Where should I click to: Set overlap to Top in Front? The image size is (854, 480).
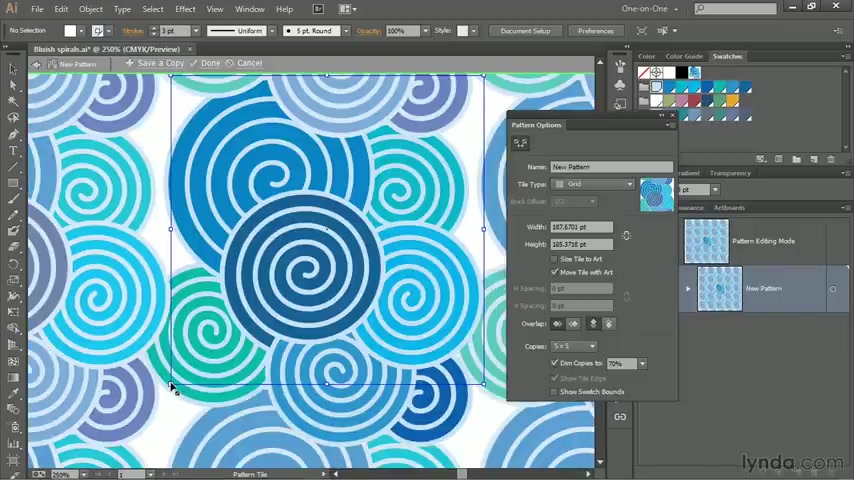[x=594, y=324]
